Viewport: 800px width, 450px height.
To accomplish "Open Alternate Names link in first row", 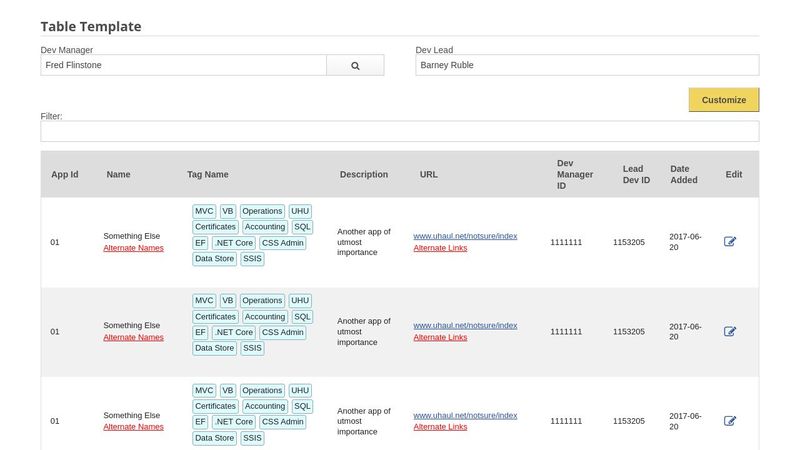I will (x=133, y=248).
